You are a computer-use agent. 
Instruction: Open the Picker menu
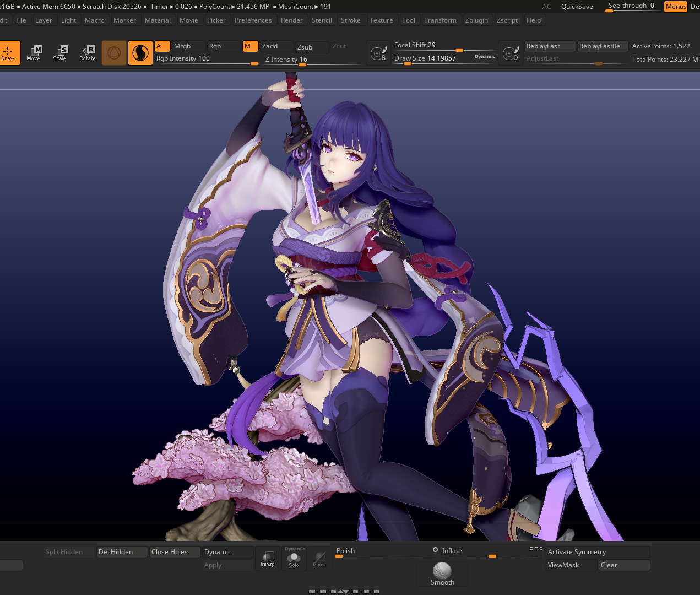click(216, 20)
